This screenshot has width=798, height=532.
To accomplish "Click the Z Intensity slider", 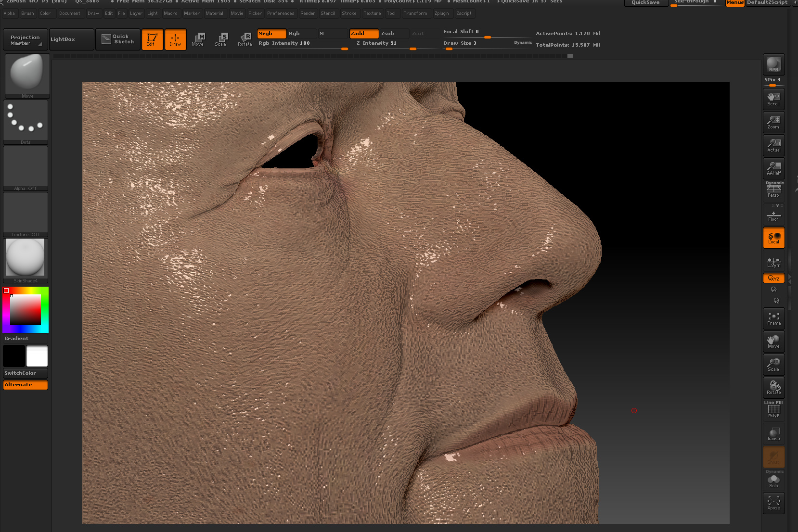I will click(x=395, y=44).
